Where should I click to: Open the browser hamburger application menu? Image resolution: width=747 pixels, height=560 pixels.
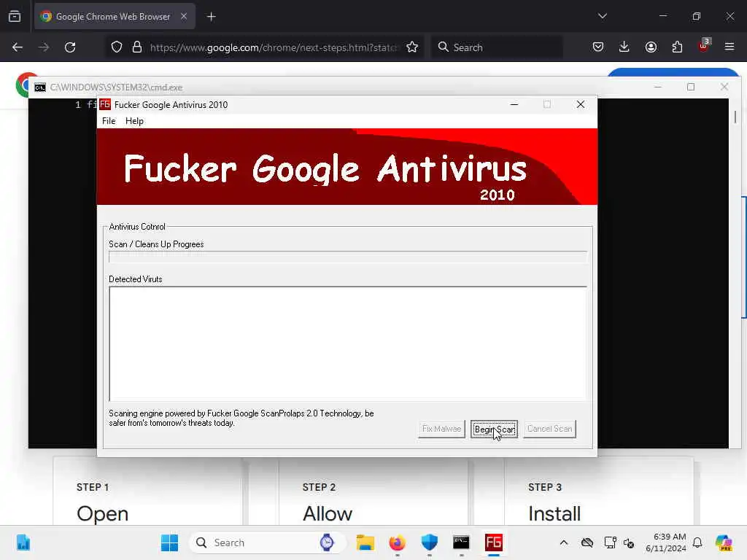click(729, 47)
